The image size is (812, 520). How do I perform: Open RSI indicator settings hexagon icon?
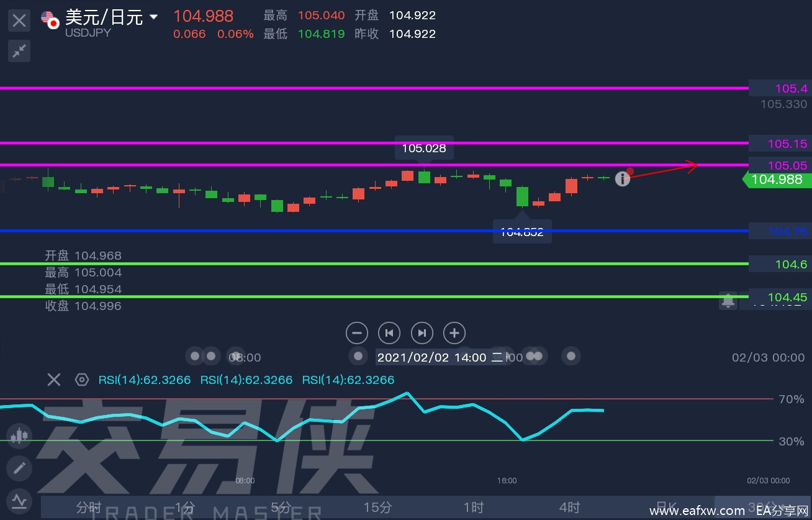click(81, 380)
